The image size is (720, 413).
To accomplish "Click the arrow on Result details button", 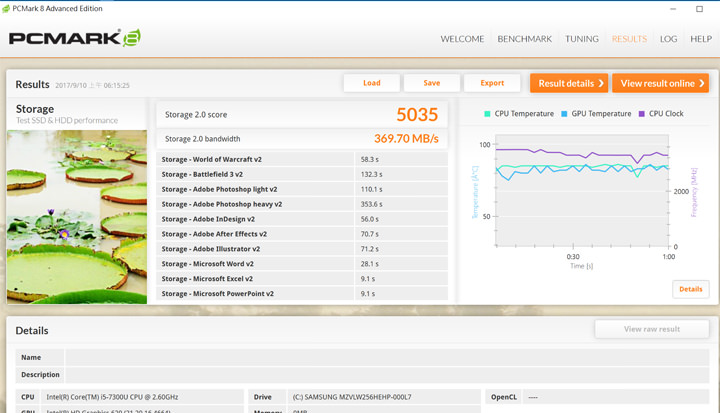I will (601, 84).
